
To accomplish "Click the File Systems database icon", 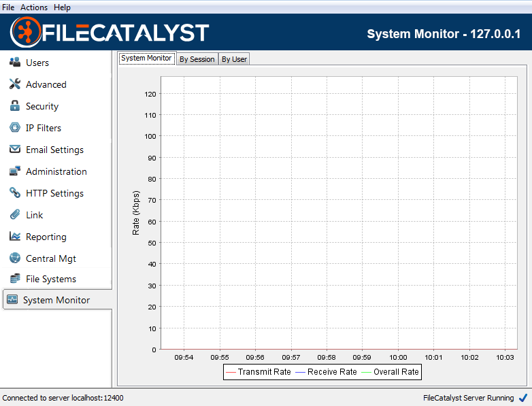I will pos(15,278).
